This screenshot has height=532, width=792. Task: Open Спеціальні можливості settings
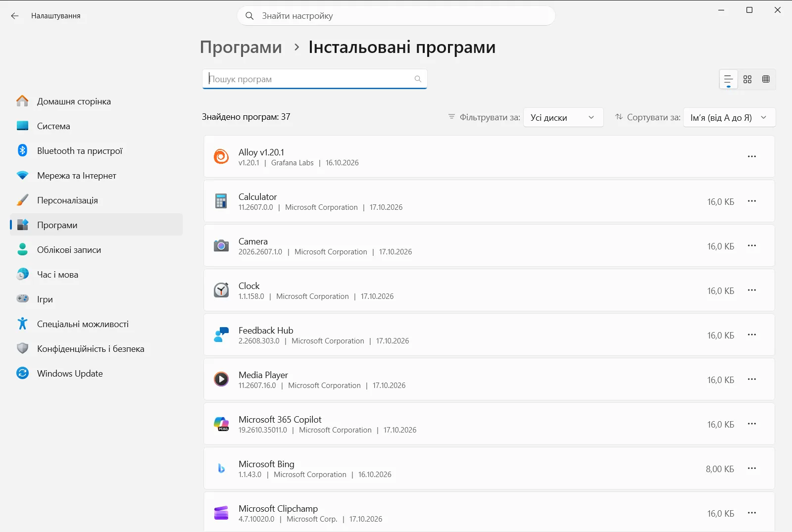tap(97, 324)
